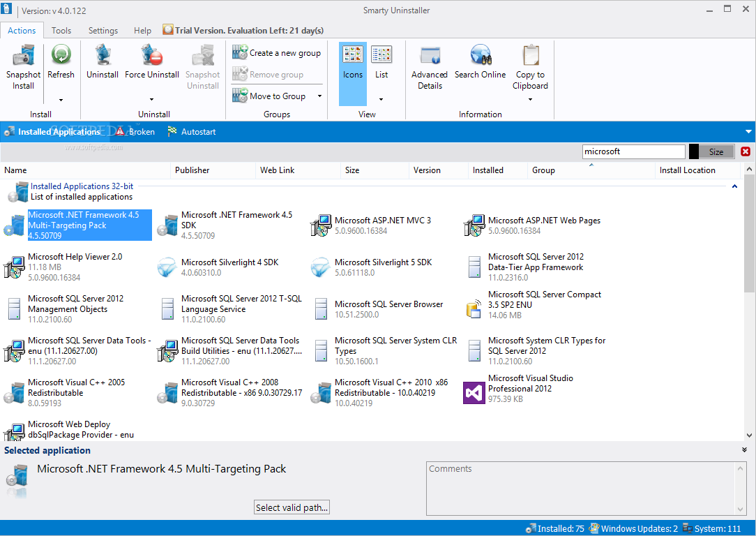The width and height of the screenshot is (756, 536).
Task: Open the Actions ribbon tab
Action: tap(22, 31)
